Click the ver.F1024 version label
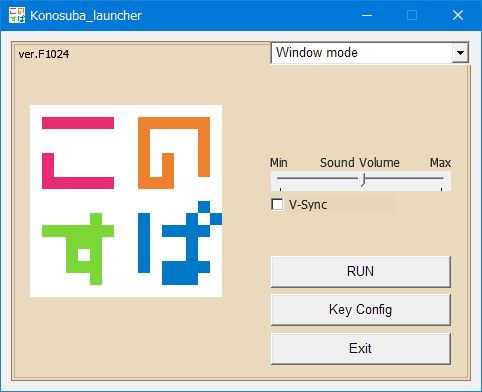 click(44, 54)
